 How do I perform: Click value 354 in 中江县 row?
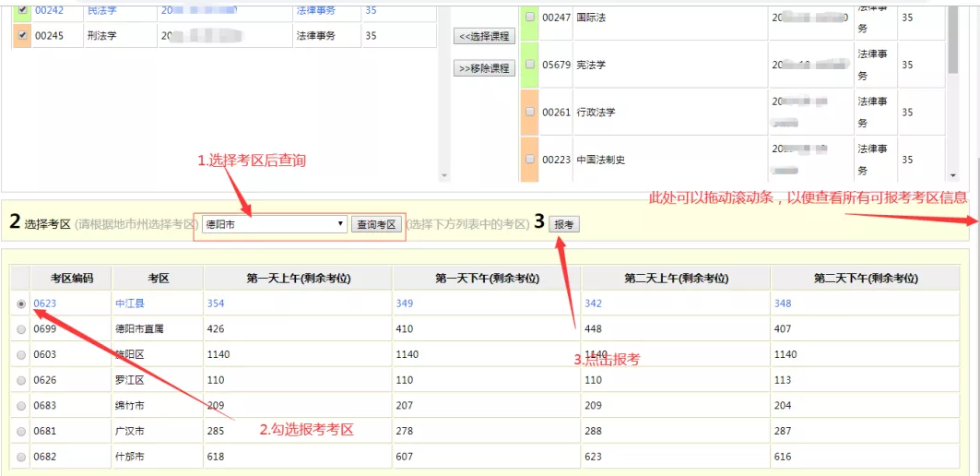point(216,303)
